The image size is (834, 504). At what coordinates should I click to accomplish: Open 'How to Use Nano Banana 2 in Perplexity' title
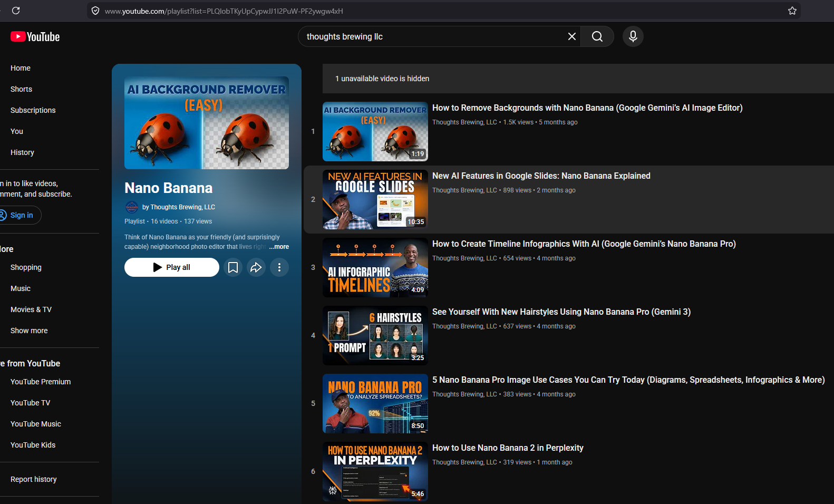[508, 448]
